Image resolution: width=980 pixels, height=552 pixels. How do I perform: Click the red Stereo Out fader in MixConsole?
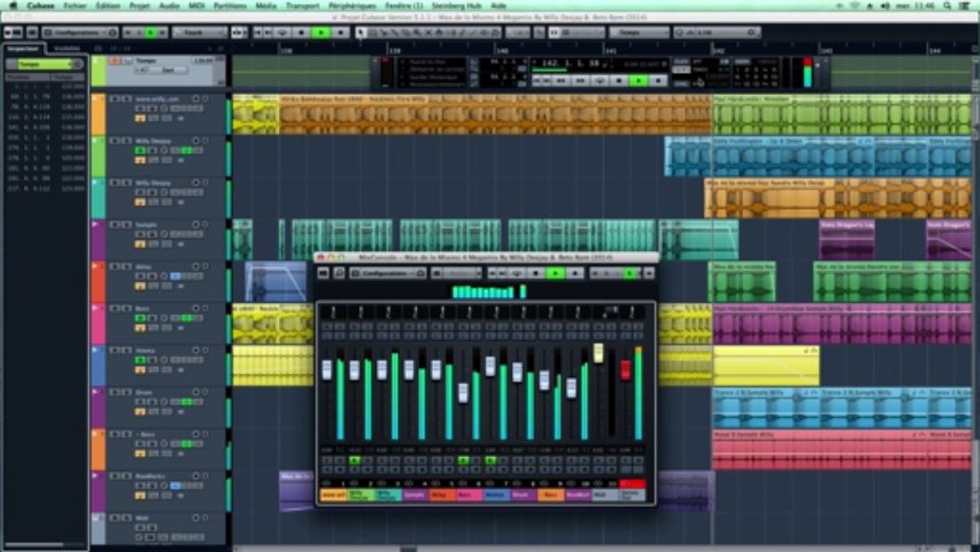point(625,370)
